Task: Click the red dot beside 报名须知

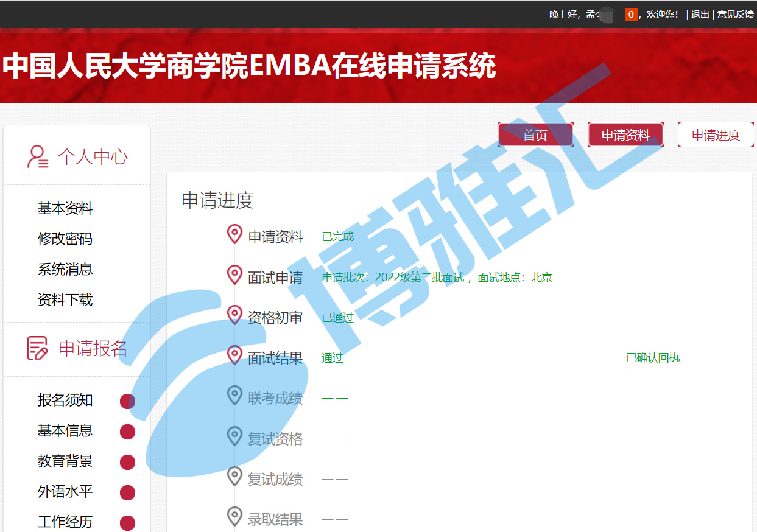Action: point(127,401)
